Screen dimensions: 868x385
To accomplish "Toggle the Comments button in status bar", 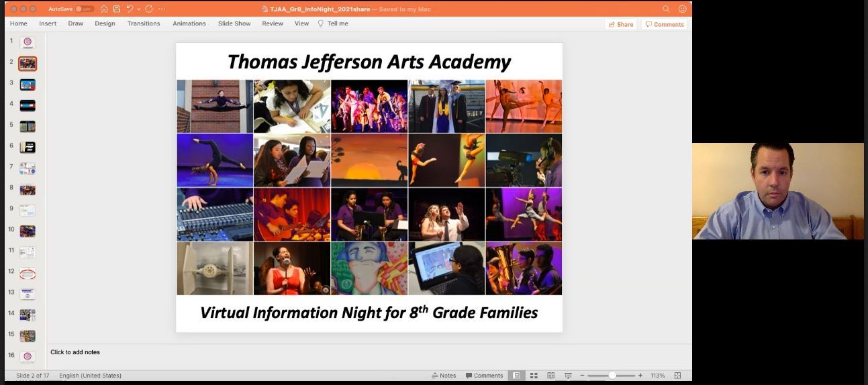I will tap(484, 376).
